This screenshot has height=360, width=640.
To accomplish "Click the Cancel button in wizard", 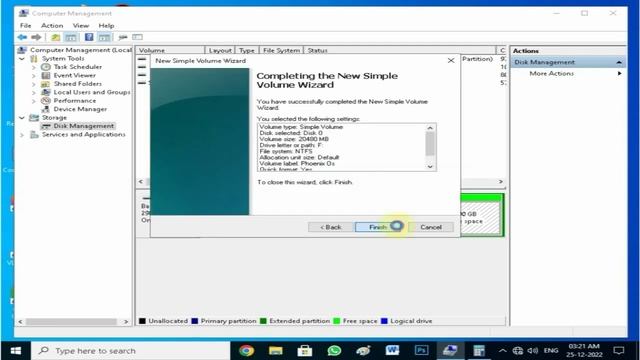I will (x=431, y=227).
